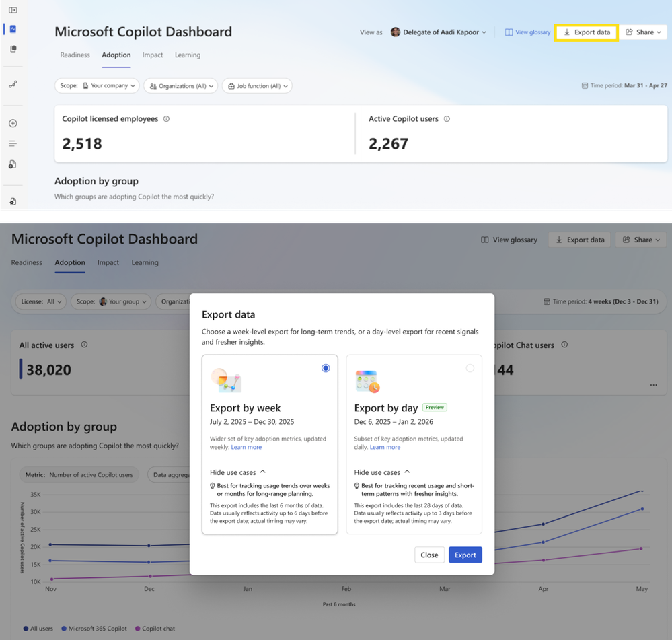
Task: Select the Export by week radio button
Action: click(326, 368)
